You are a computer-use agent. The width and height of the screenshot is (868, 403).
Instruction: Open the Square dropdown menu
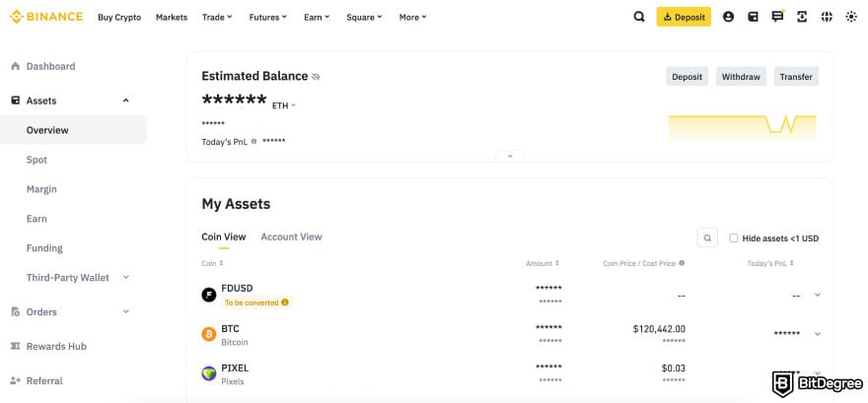[x=364, y=17]
